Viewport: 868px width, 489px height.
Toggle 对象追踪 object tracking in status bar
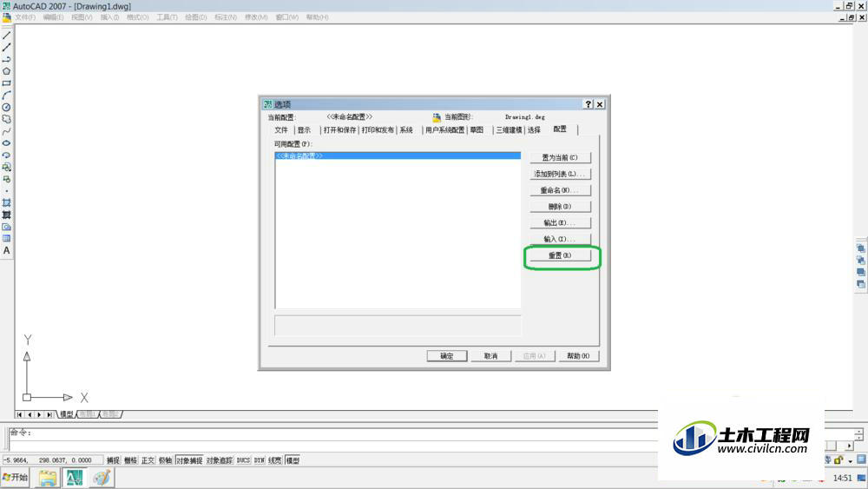click(x=220, y=460)
